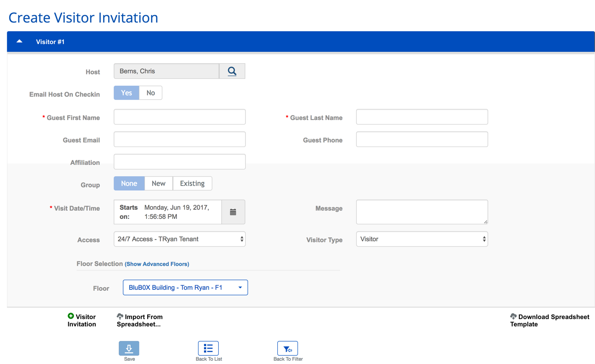595x364 pixels.
Task: Collapse the Visitor #1 section
Action: click(x=19, y=40)
